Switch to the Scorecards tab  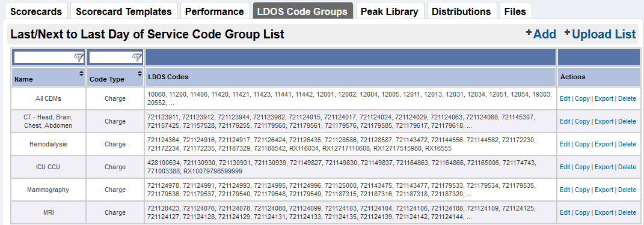(36, 11)
